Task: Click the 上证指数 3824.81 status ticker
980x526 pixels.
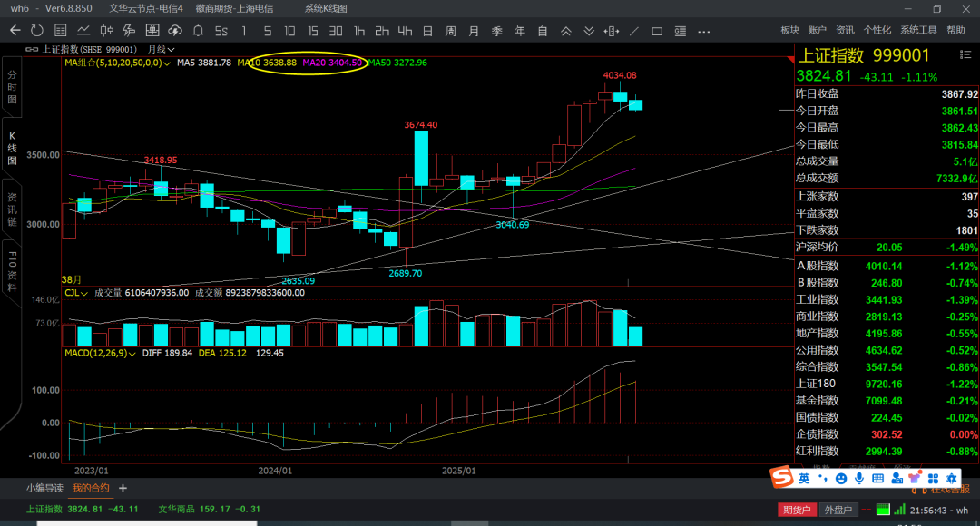Action: point(82,509)
